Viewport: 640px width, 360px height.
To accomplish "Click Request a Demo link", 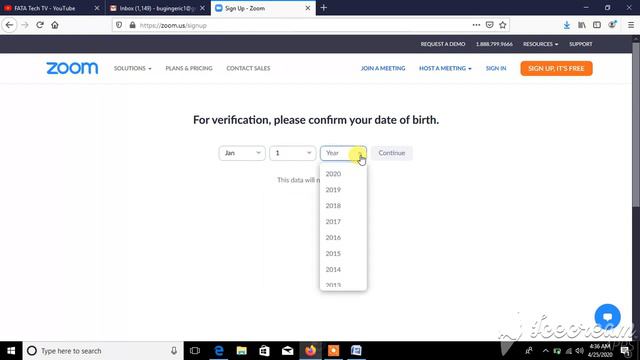I will coord(443,44).
